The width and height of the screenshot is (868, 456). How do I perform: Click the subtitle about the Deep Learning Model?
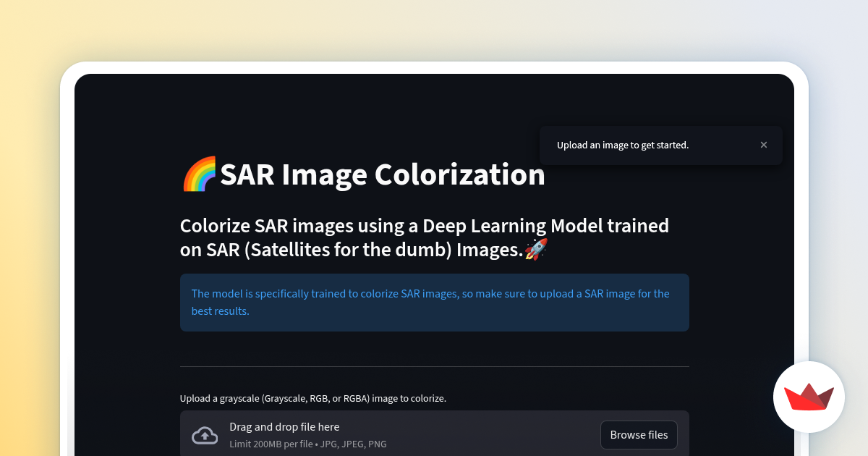tap(424, 237)
